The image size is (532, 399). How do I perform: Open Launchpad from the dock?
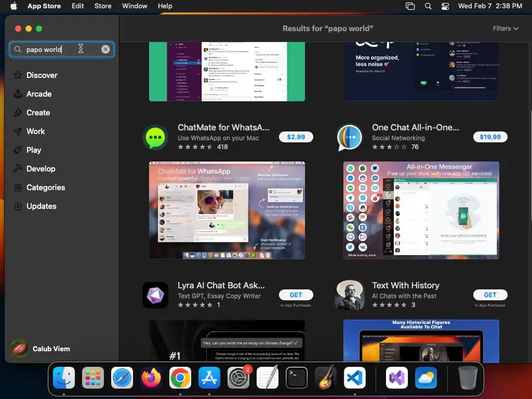click(93, 378)
